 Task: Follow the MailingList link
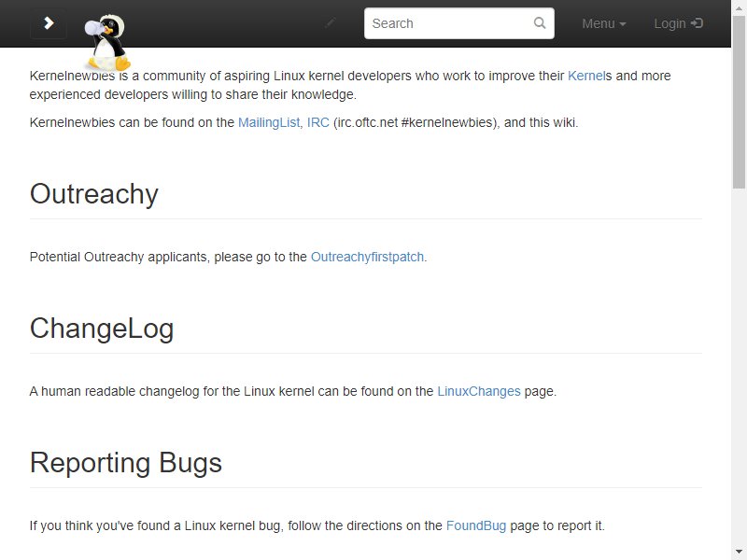(x=269, y=122)
